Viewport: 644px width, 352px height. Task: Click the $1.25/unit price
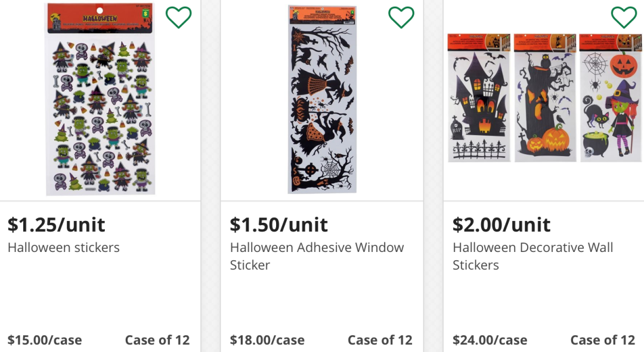click(57, 225)
